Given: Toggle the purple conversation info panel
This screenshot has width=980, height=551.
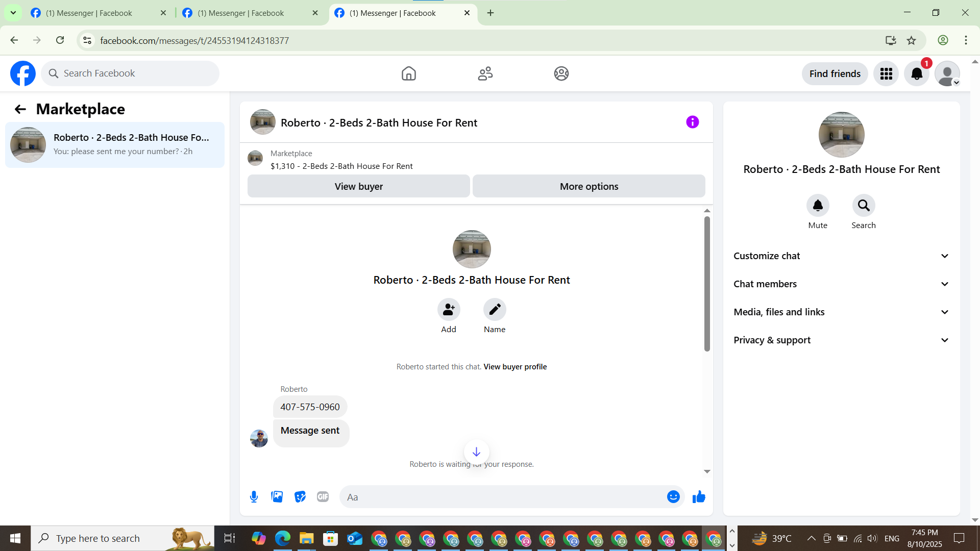Looking at the screenshot, I should click(692, 122).
